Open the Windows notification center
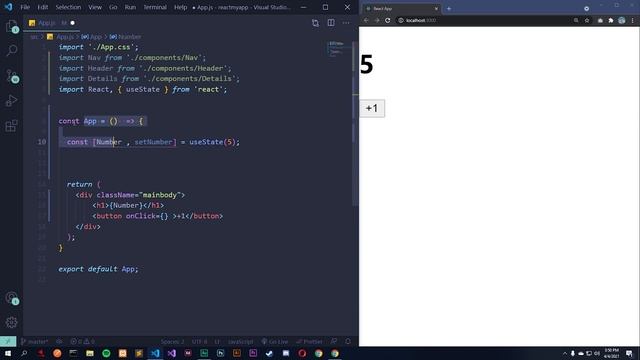 click(629, 353)
